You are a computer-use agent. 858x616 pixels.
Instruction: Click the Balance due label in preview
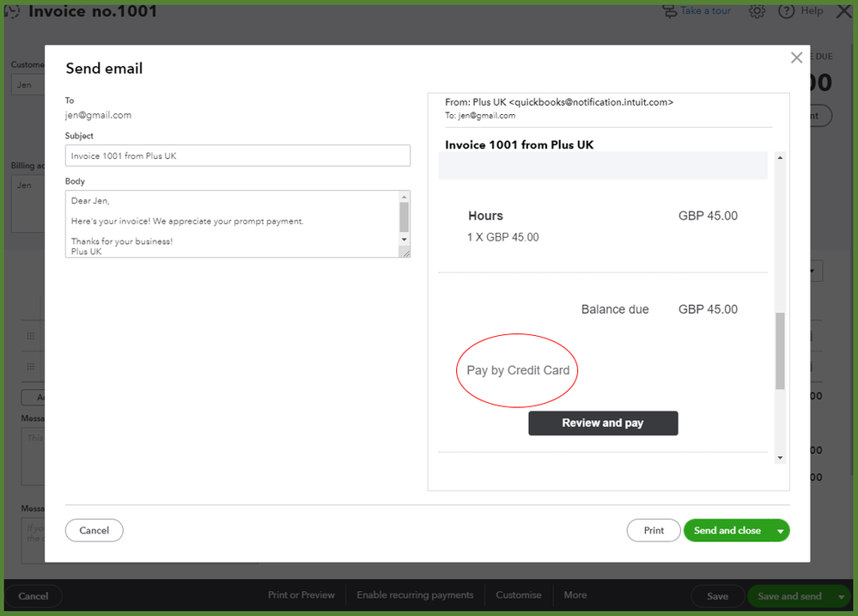tap(614, 309)
